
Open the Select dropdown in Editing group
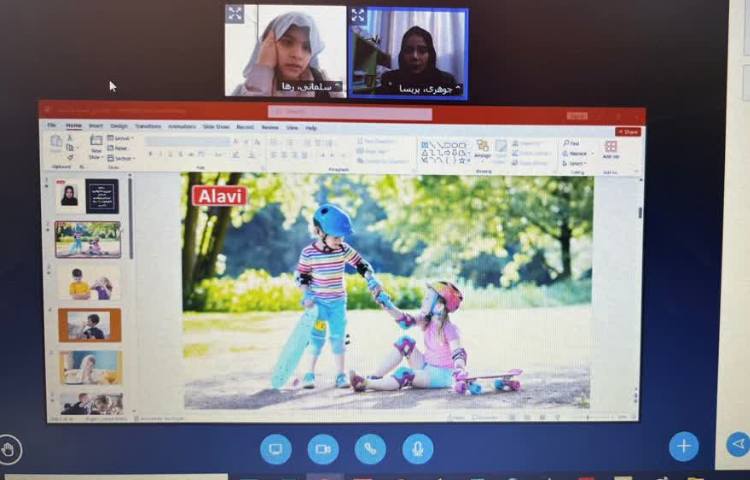575,162
